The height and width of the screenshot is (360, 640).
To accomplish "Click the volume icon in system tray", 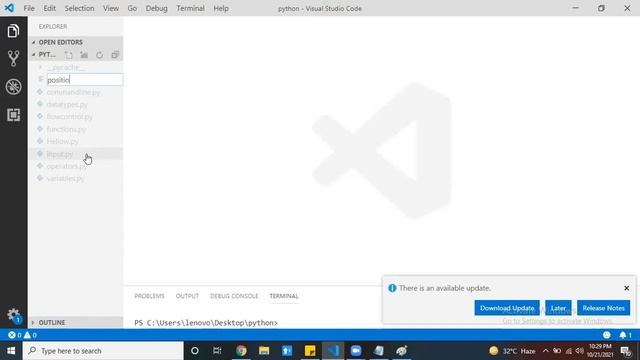I will click(x=580, y=351).
